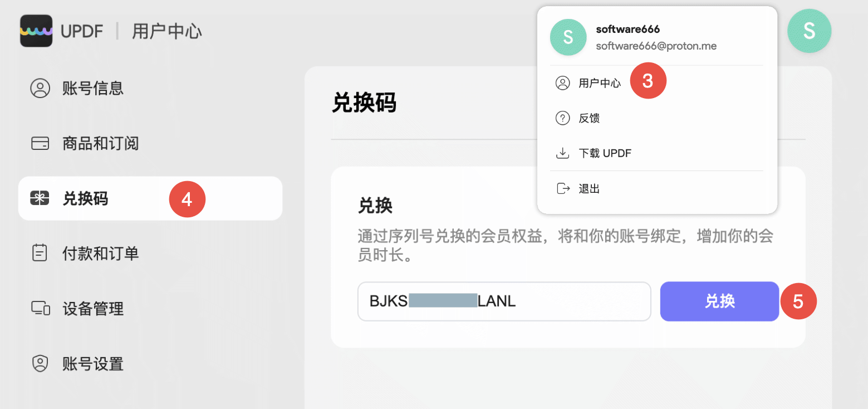The width and height of the screenshot is (868, 409).
Task: Click the download icon beside 下载 UPDF
Action: pyautogui.click(x=563, y=153)
